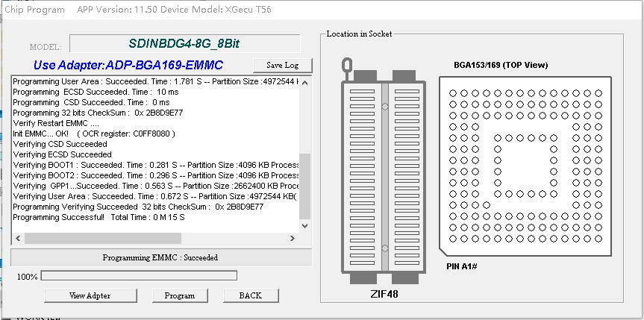Screen dimensions: 644x320
Task: Click the ZIF socket lever handle
Action: click(x=348, y=69)
